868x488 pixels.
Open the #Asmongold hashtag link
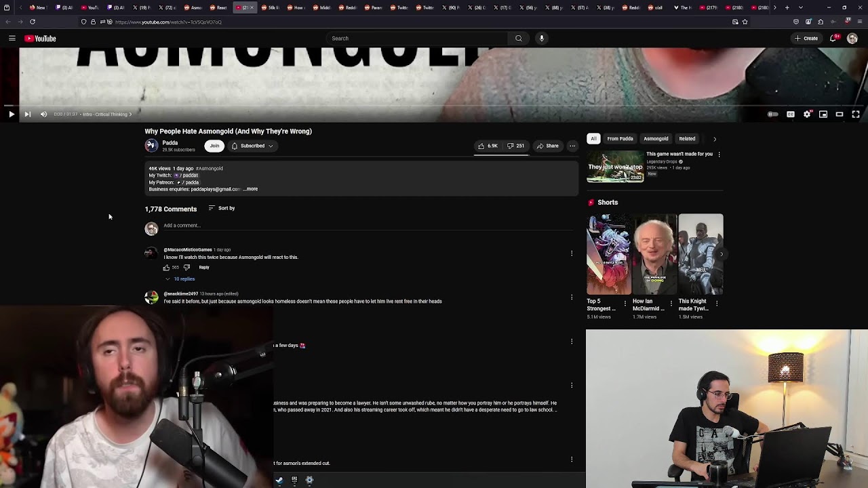(x=210, y=168)
